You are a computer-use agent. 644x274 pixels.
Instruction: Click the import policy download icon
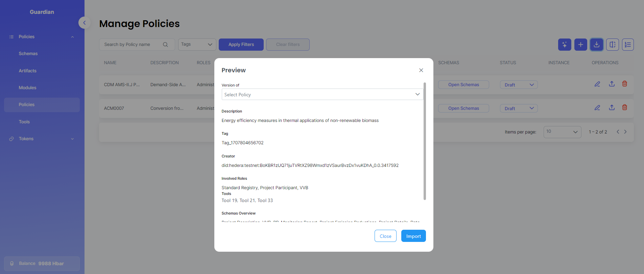coord(596,45)
